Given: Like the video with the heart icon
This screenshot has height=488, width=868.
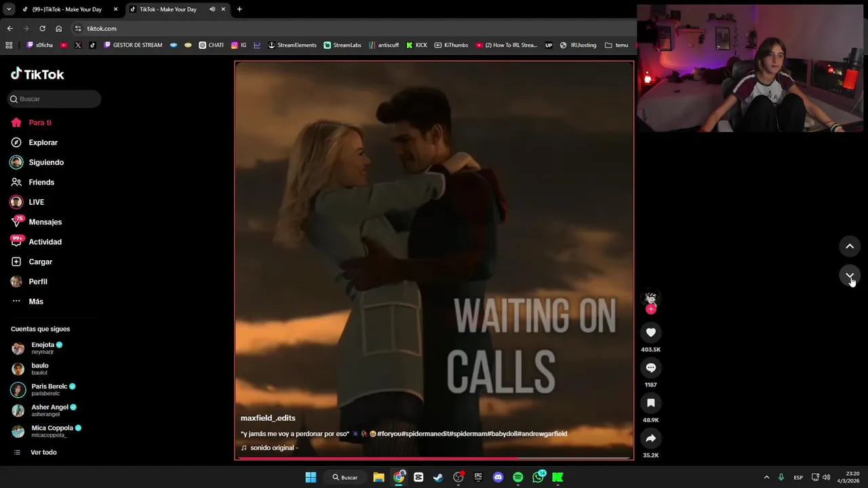Looking at the screenshot, I should pyautogui.click(x=650, y=332).
